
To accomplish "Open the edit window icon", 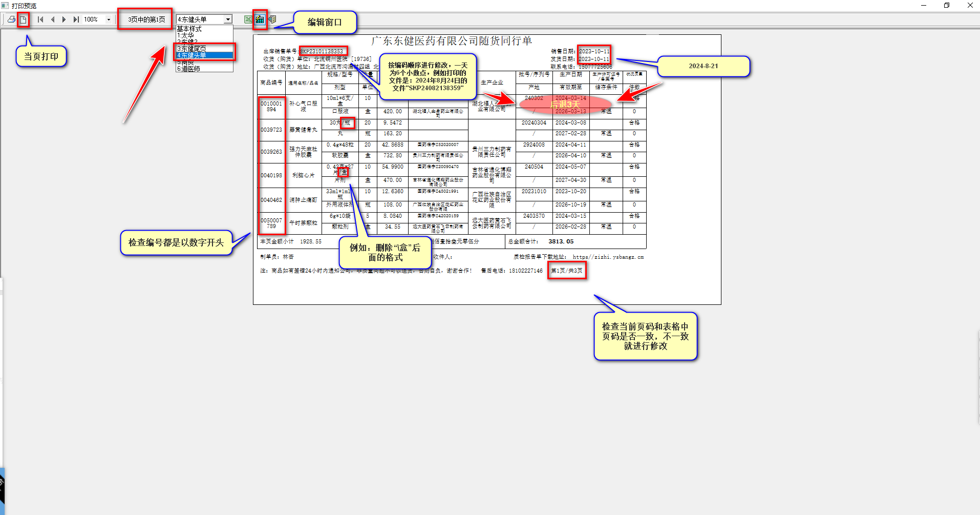I will pyautogui.click(x=260, y=19).
